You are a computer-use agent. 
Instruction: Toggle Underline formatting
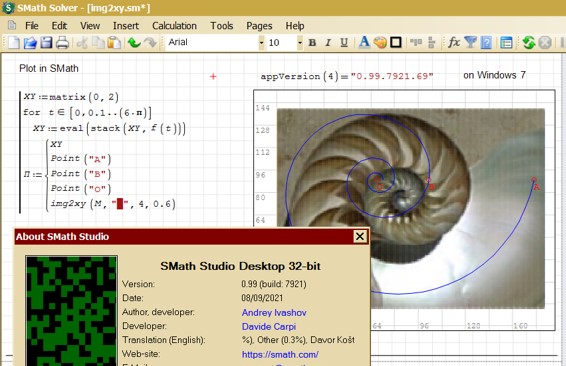click(344, 43)
